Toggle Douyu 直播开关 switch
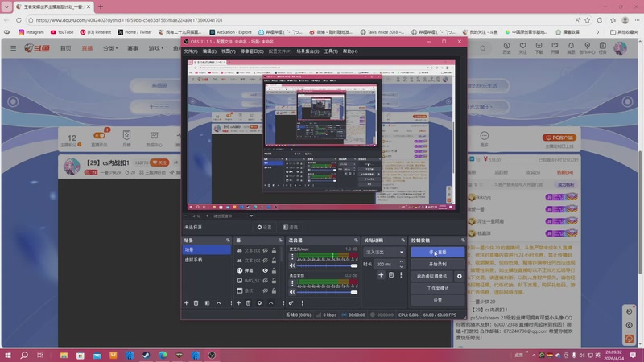The image size is (644, 362). [x=99, y=135]
